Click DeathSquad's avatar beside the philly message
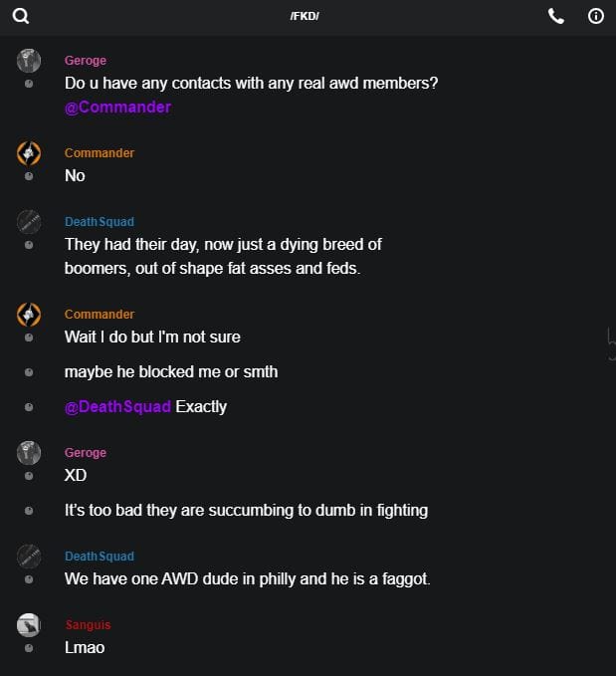 29,557
